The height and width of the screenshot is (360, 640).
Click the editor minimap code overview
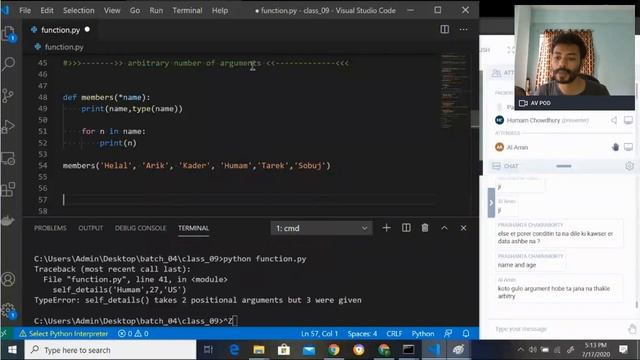pyautogui.click(x=454, y=92)
